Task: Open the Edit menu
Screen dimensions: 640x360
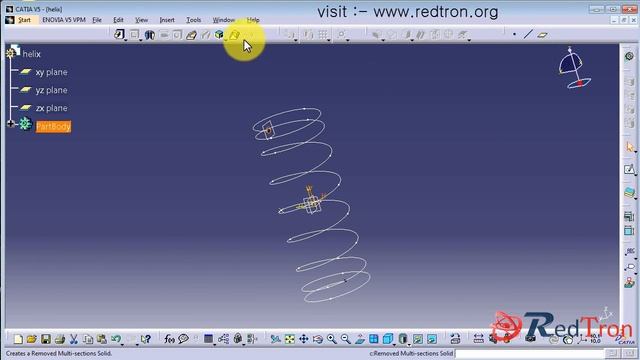Action: pyautogui.click(x=118, y=20)
